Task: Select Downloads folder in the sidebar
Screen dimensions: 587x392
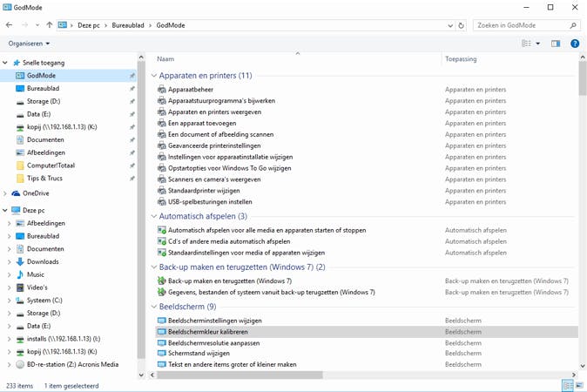Action: tap(42, 261)
